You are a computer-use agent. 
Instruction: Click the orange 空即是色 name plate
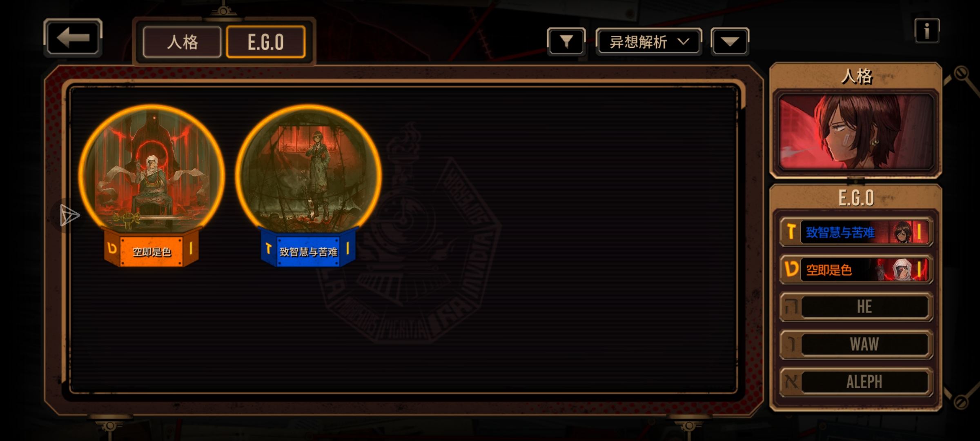[151, 252]
